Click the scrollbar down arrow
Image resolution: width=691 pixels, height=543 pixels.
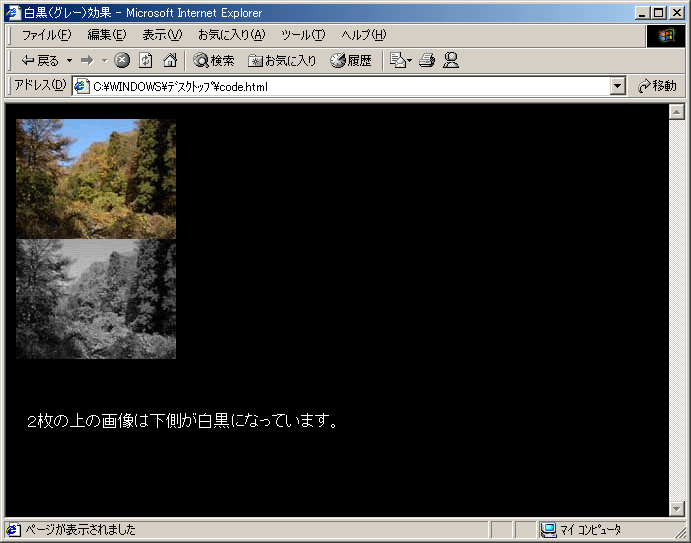click(676, 509)
